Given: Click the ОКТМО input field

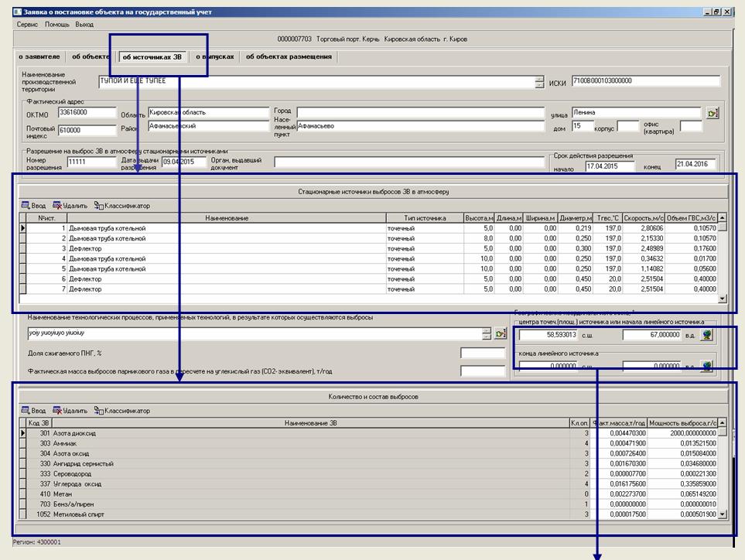Looking at the screenshot, I should [87, 113].
